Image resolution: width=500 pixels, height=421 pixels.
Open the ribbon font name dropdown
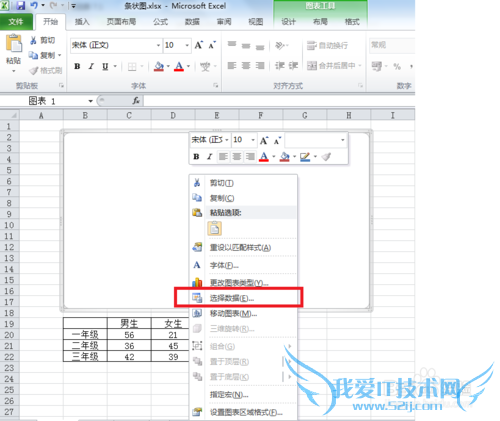(x=158, y=45)
